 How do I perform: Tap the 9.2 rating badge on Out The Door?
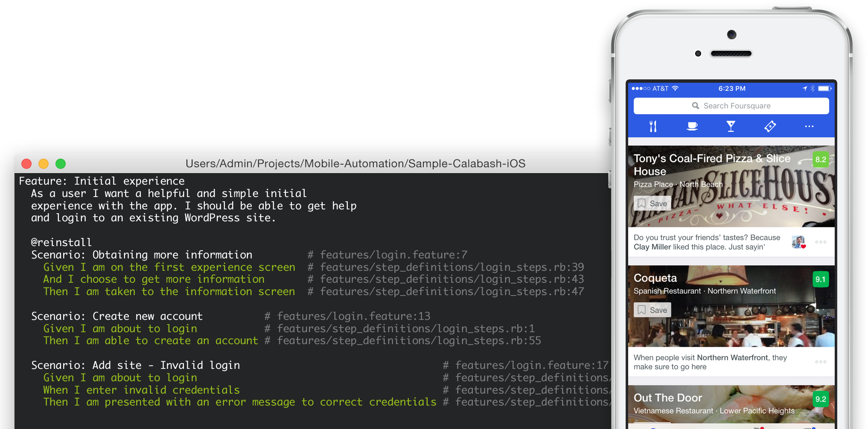point(821,399)
